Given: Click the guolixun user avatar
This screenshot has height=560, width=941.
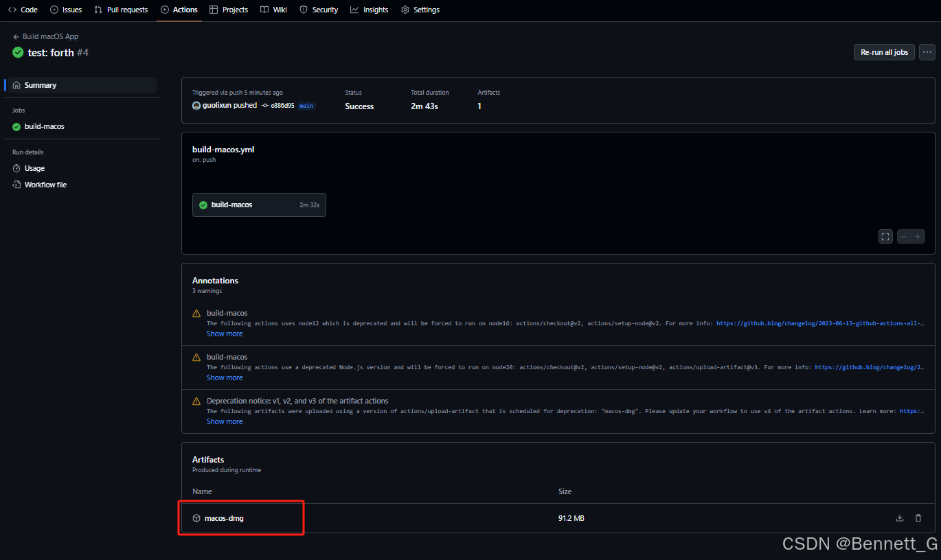Looking at the screenshot, I should (x=196, y=106).
